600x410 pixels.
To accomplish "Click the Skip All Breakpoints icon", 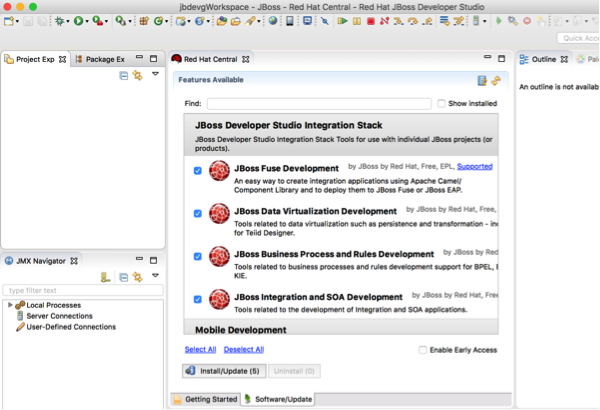I will (325, 21).
